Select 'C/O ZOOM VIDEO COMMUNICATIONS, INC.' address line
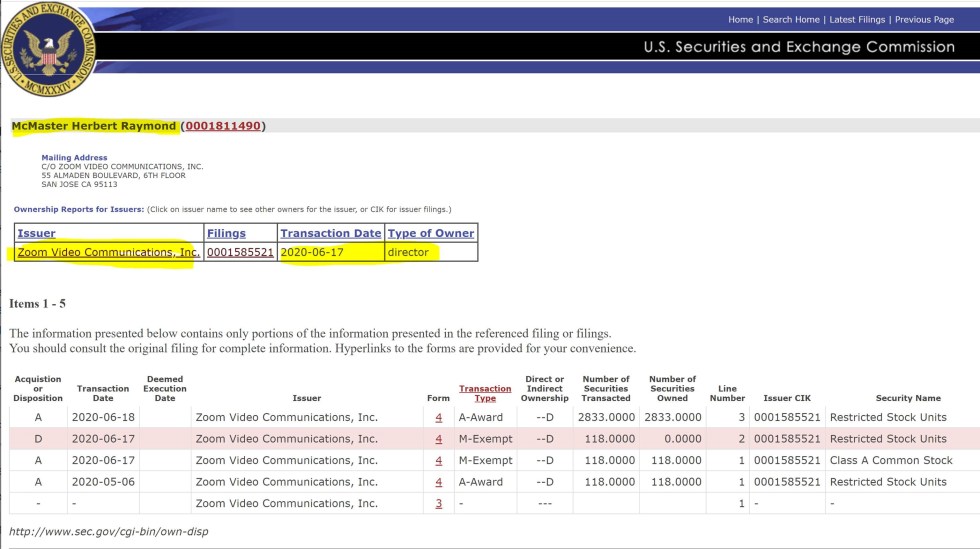 click(x=122, y=167)
